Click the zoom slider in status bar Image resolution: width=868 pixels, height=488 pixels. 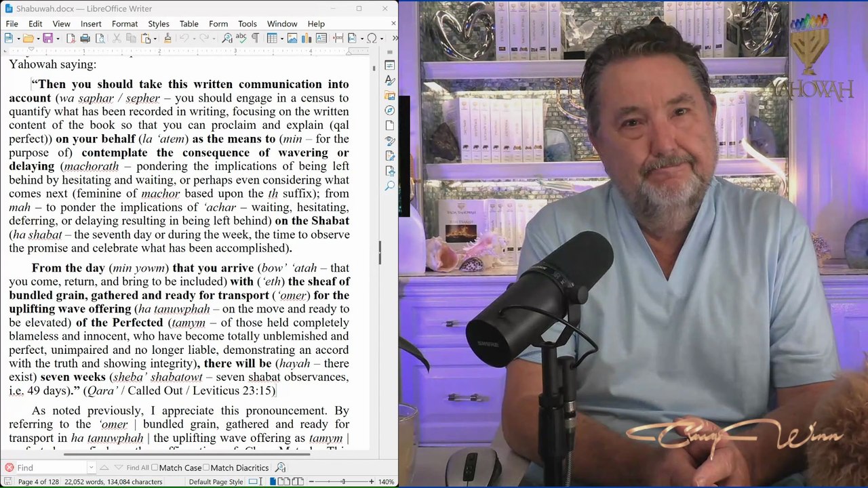(x=342, y=482)
